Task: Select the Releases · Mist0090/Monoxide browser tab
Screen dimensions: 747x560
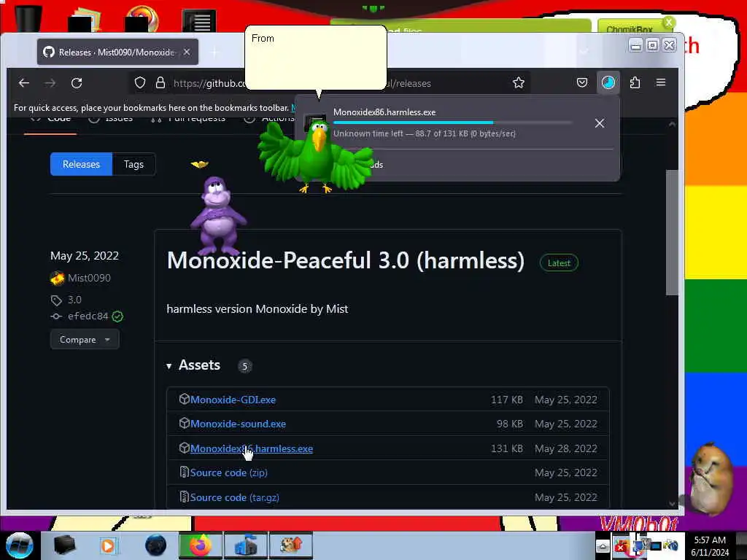Action: point(117,52)
